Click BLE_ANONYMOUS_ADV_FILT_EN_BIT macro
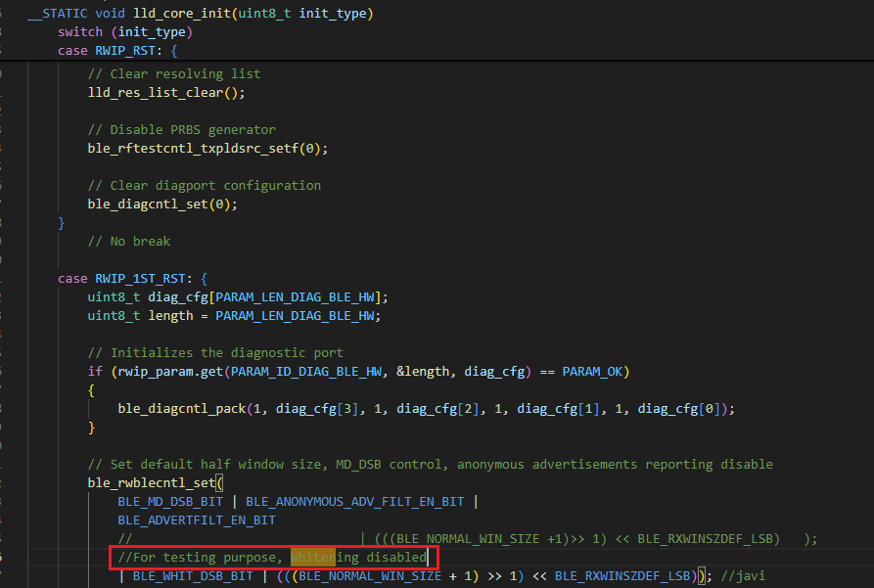Viewport: 874px width, 588px height. pyautogui.click(x=354, y=501)
